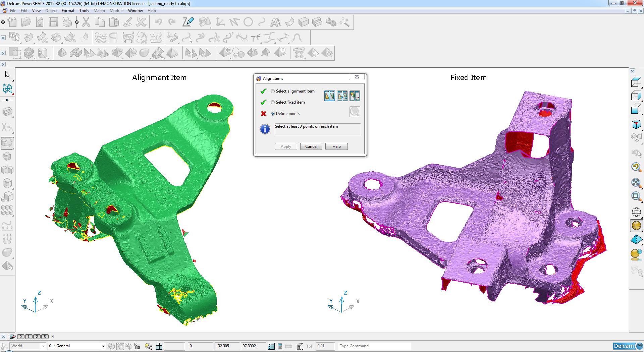Viewport: 644px width, 352px height.
Task: Toggle level 2 button
Action: tap(37, 337)
